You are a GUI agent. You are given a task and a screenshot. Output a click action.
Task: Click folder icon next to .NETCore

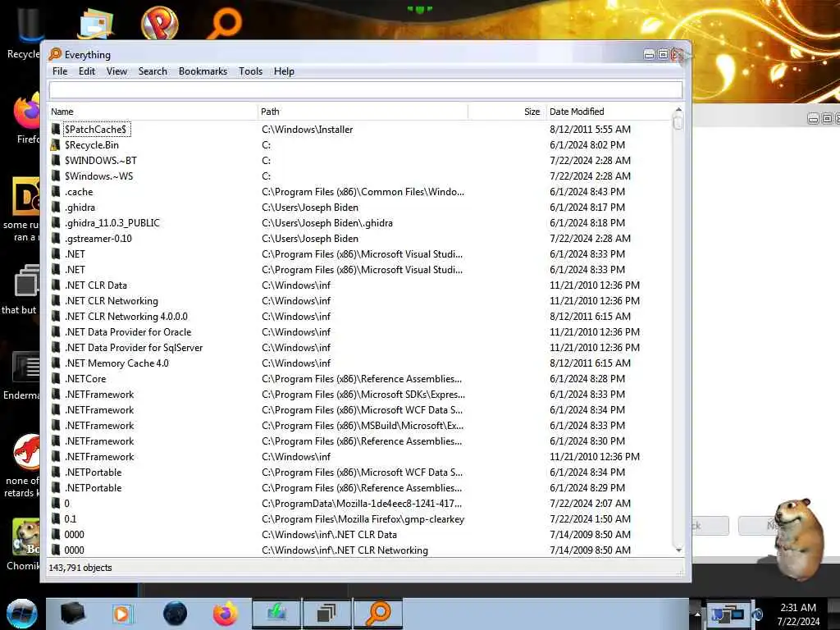tap(56, 378)
